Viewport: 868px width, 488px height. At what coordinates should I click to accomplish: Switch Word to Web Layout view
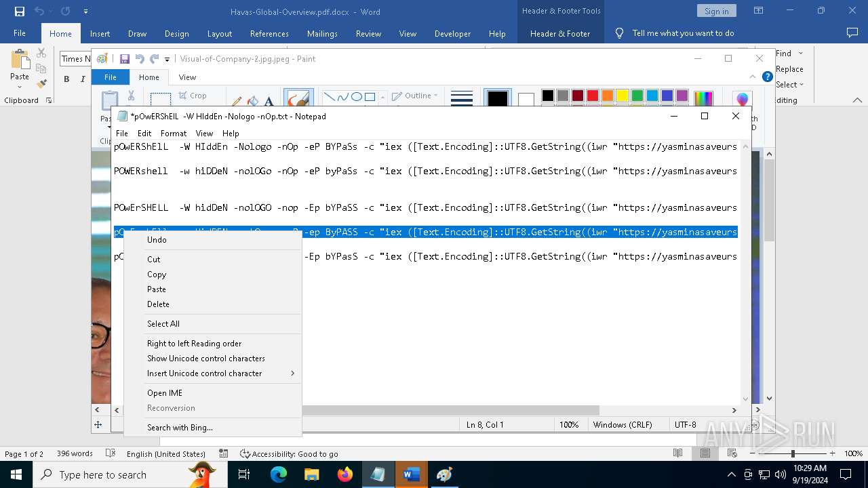(x=732, y=453)
